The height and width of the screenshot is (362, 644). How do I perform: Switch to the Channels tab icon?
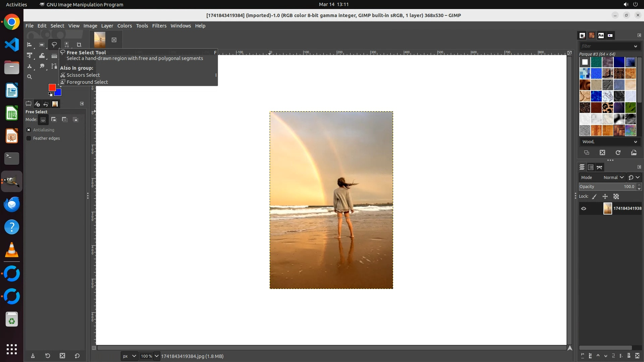[591, 167]
